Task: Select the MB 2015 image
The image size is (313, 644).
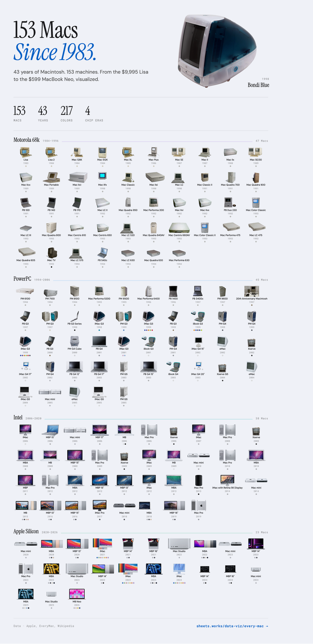Action: [26, 505]
